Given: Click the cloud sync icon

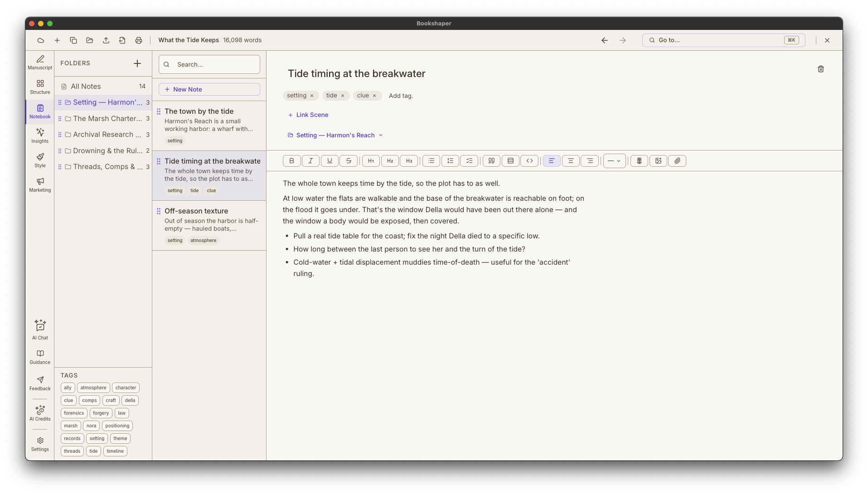Looking at the screenshot, I should pyautogui.click(x=41, y=40).
